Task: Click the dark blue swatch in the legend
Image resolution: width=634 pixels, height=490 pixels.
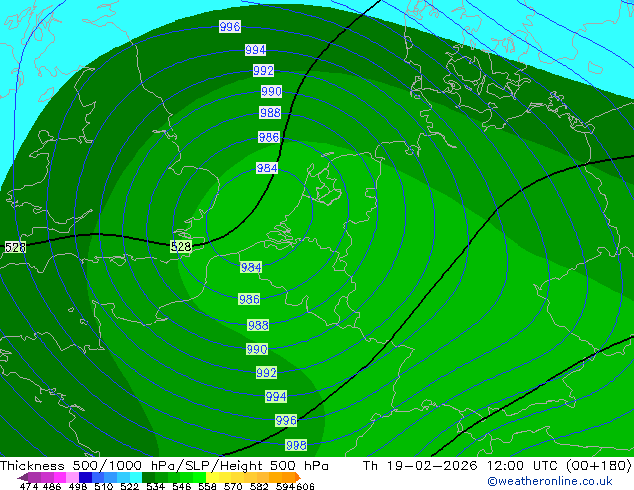Action: [85, 477]
